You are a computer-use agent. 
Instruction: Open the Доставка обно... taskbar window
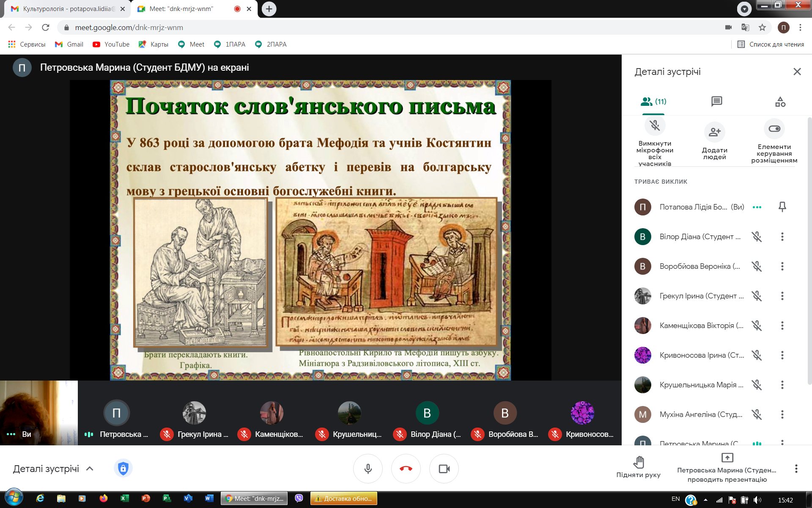point(343,499)
